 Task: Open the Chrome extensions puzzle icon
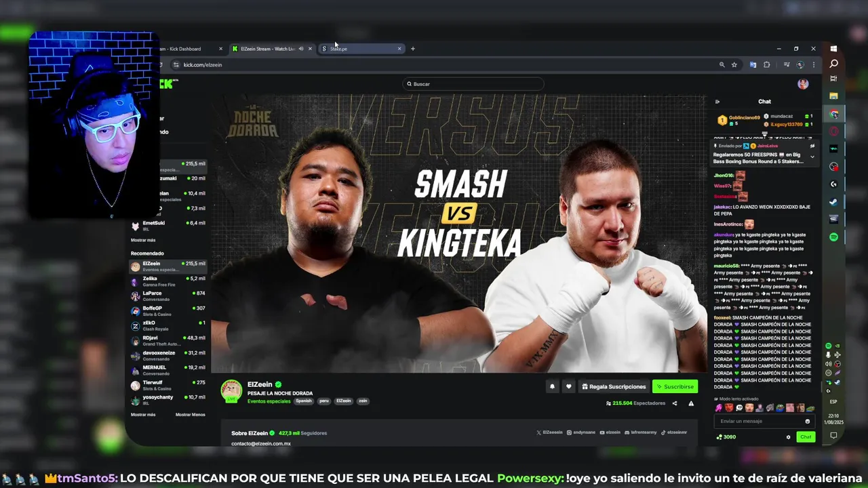point(766,65)
